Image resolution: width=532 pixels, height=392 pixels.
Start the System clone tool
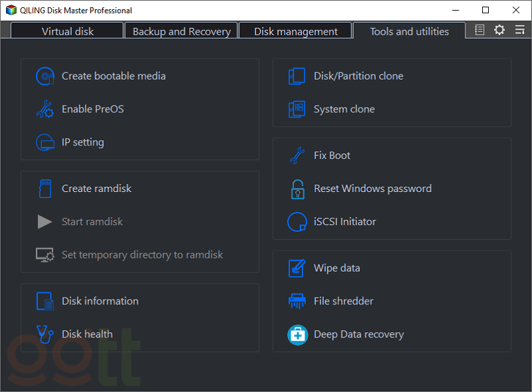click(344, 110)
